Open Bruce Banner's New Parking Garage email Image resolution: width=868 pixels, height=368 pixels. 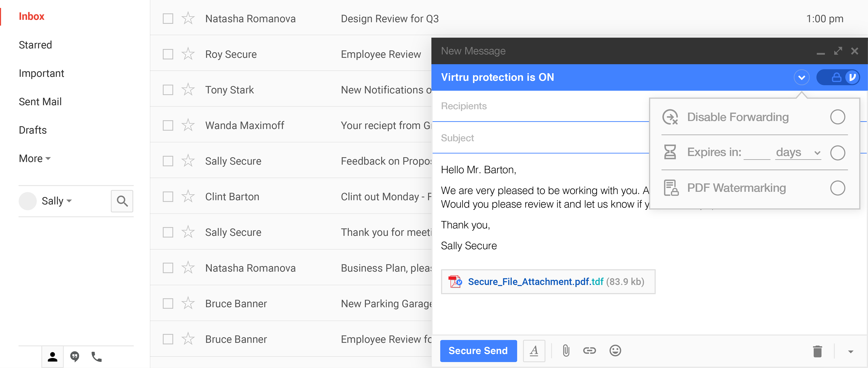[386, 304]
